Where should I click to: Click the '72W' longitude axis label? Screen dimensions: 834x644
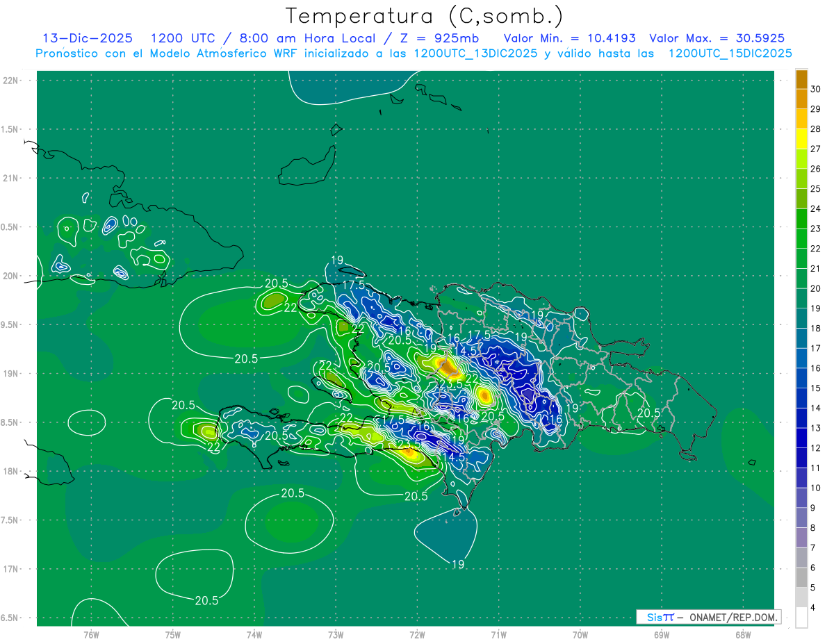coord(417,635)
